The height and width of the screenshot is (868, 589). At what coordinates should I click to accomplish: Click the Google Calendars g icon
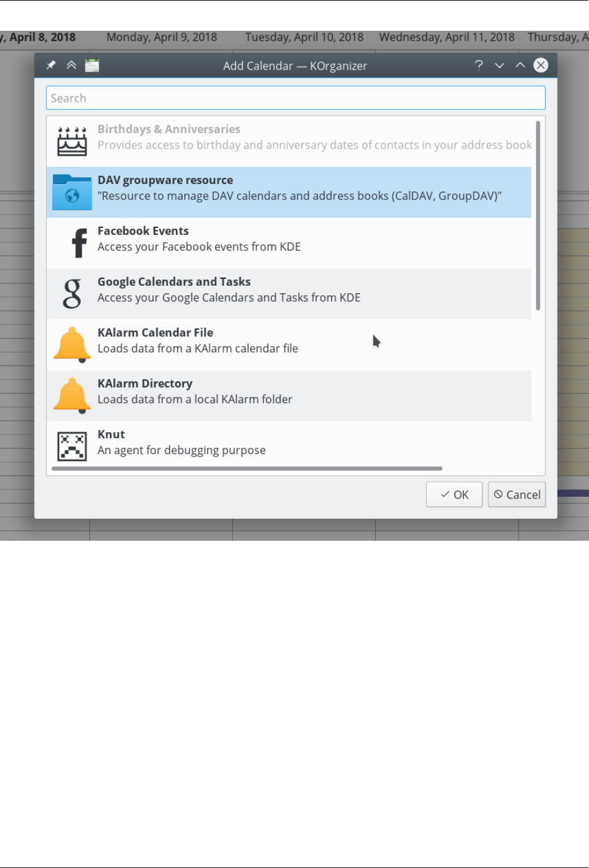tap(72, 293)
